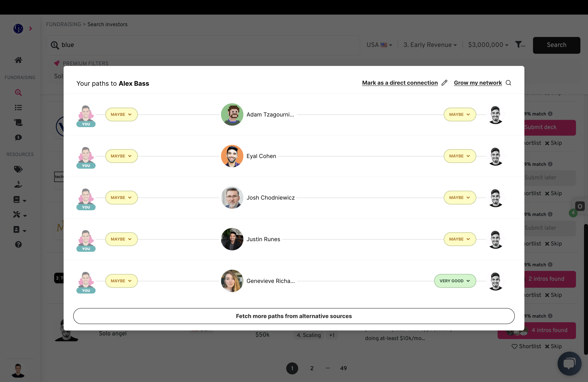588x382 pixels.
Task: Click Fetch more paths from alternative sources
Action: (294, 316)
